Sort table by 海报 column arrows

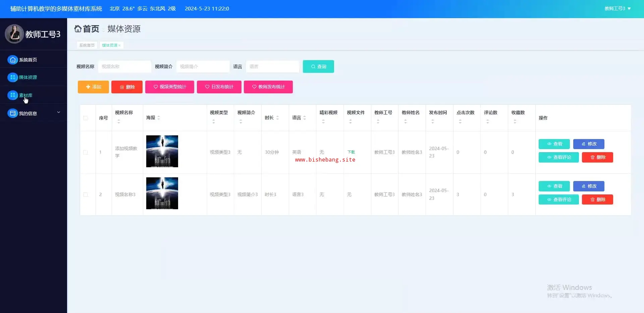coord(159,118)
